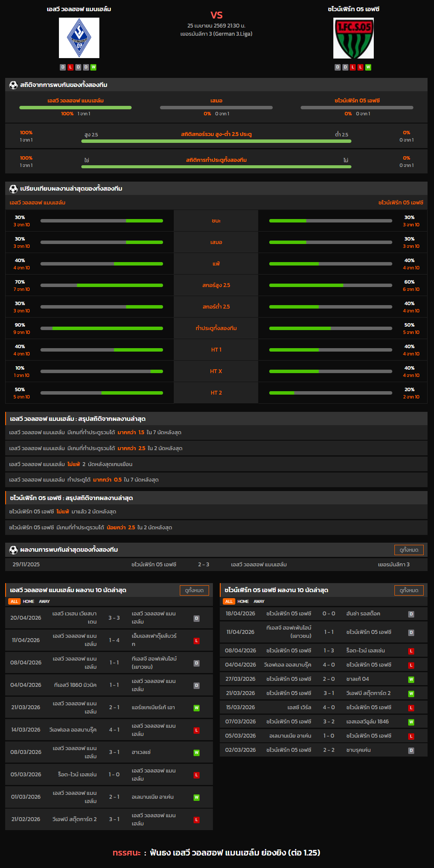
Task: Click the 29/11/2025 head-to-head match row
Action: (x=216, y=565)
